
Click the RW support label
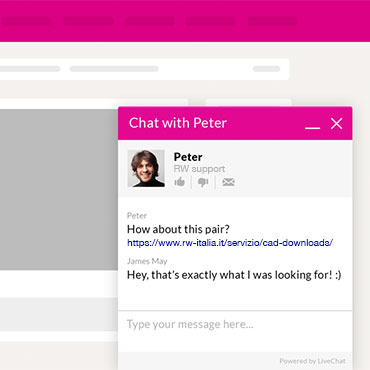(199, 169)
